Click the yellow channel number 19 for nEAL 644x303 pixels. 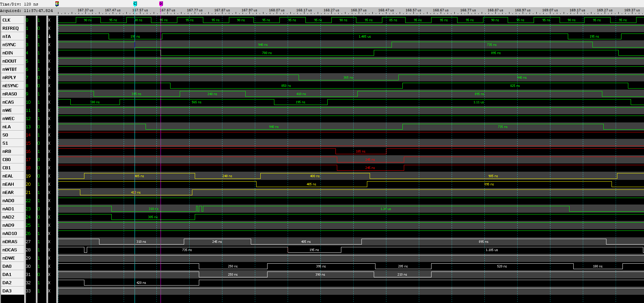click(28, 176)
